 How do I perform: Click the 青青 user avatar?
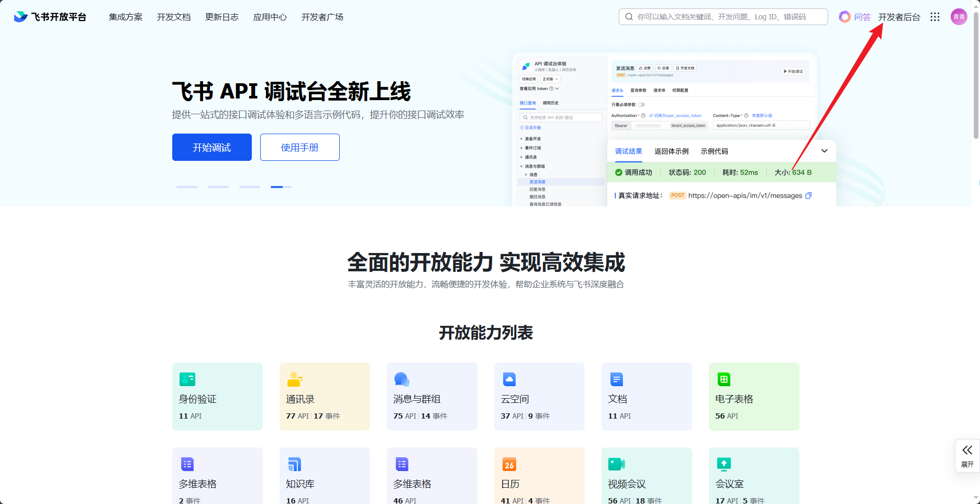(959, 17)
